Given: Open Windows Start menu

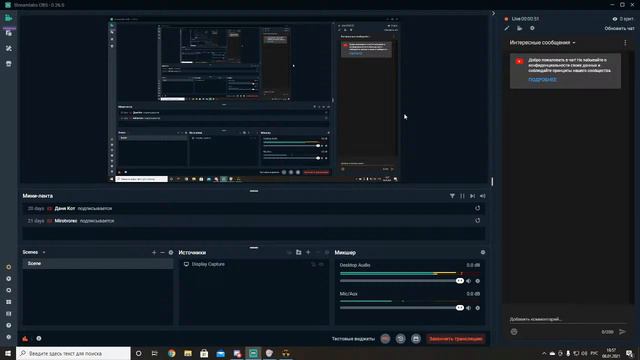Looking at the screenshot, I should click(8, 353).
